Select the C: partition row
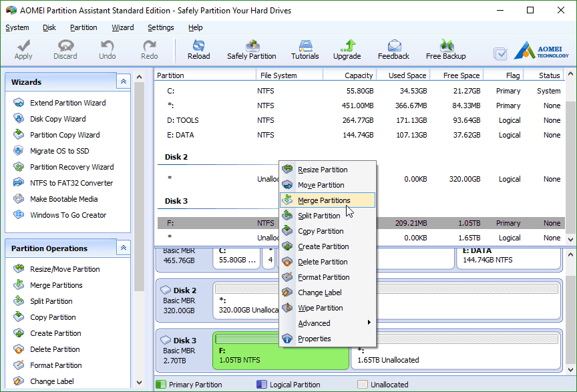 coord(361,91)
